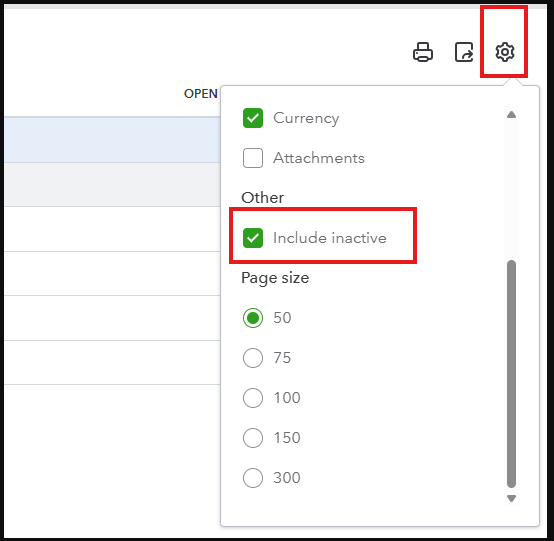Click the settings panel scrollbar thumb
The height and width of the screenshot is (541, 554).
click(x=511, y=374)
